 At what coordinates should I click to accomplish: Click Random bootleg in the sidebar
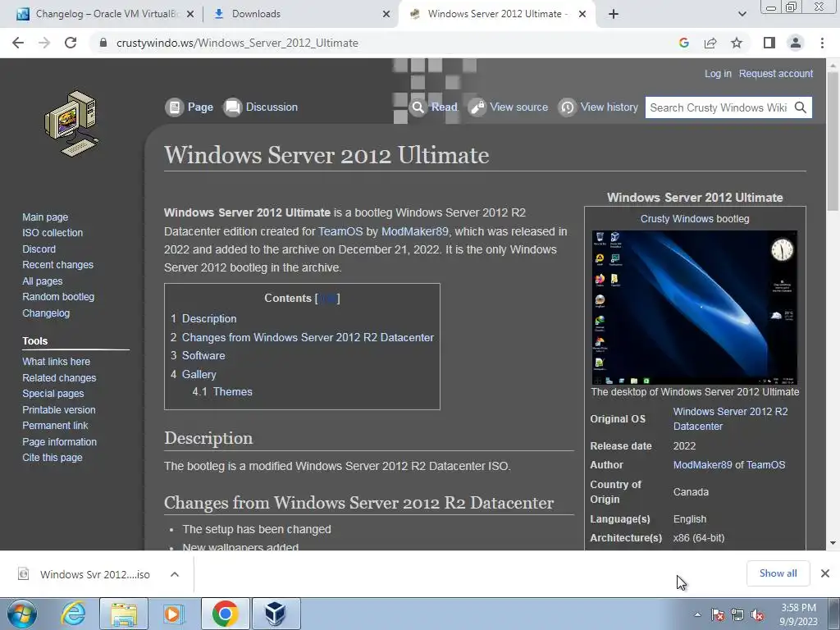click(x=58, y=296)
